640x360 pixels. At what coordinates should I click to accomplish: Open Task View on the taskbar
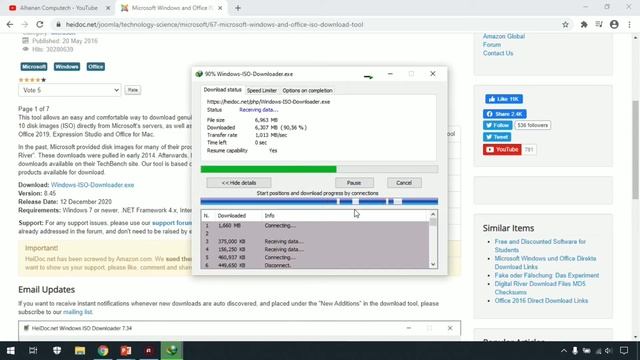click(x=33, y=351)
